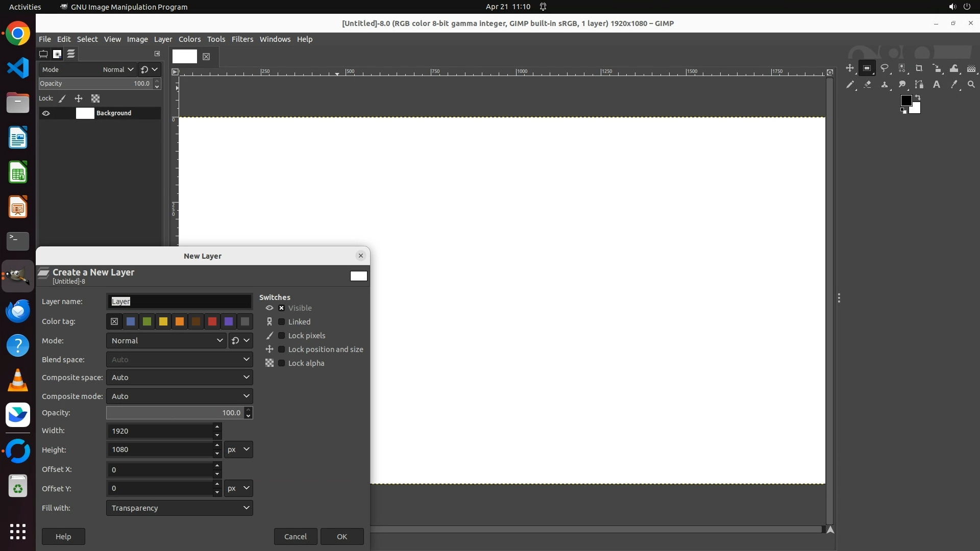This screenshot has height=551, width=980.
Task: Enable the Lock pixels checkbox
Action: (281, 336)
